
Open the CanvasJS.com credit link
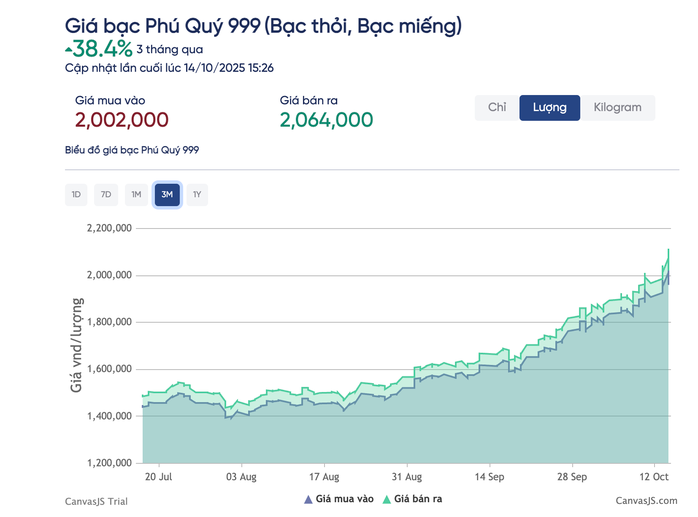(x=645, y=500)
